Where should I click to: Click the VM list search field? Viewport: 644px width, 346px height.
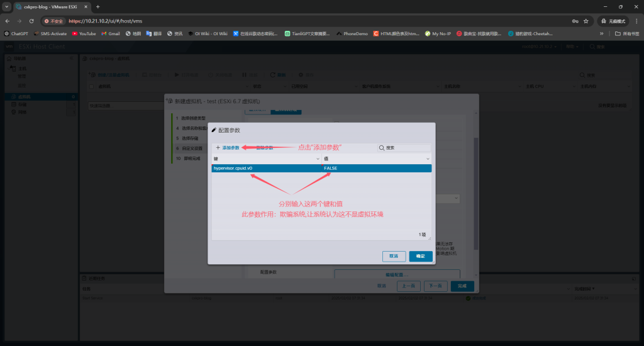click(x=603, y=75)
